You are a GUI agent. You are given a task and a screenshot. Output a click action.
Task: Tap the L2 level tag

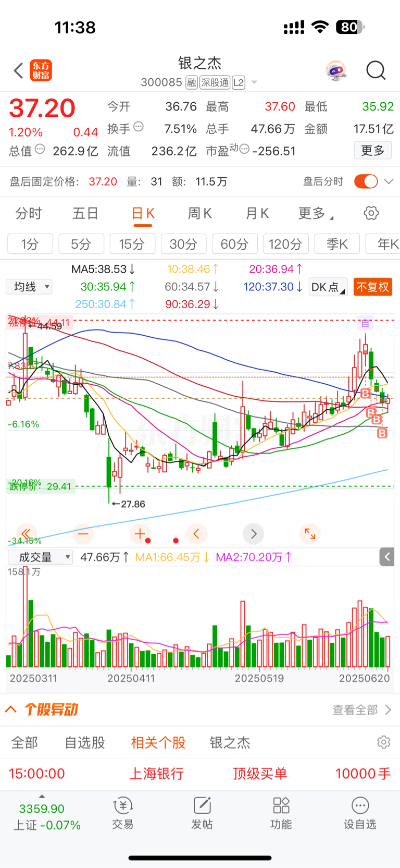click(x=239, y=82)
